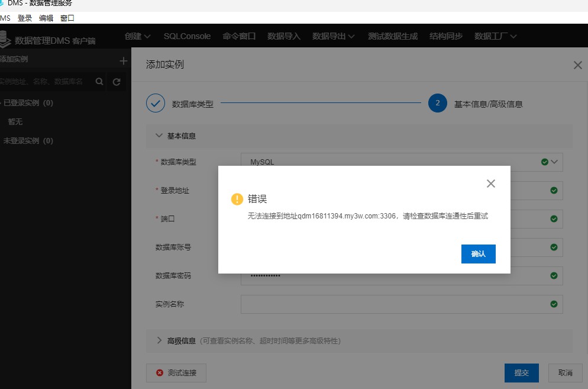
Task: Expand the 数据工厂 dropdown
Action: click(495, 37)
